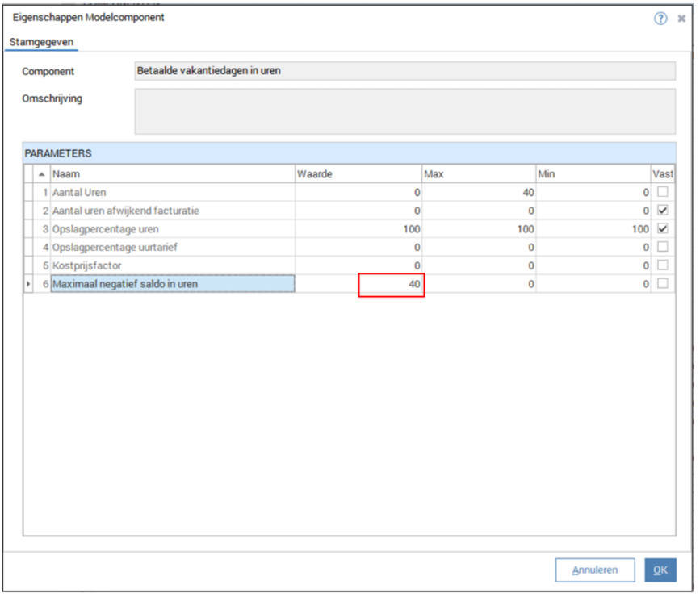This screenshot has height=597, width=700.
Task: Toggle Vast checkbox for Aantal Uren
Action: 663,193
